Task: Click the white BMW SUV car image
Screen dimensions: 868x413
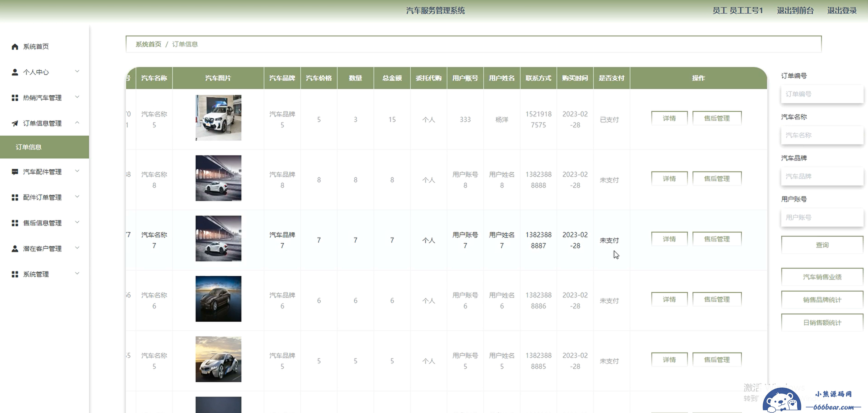Action: click(218, 117)
